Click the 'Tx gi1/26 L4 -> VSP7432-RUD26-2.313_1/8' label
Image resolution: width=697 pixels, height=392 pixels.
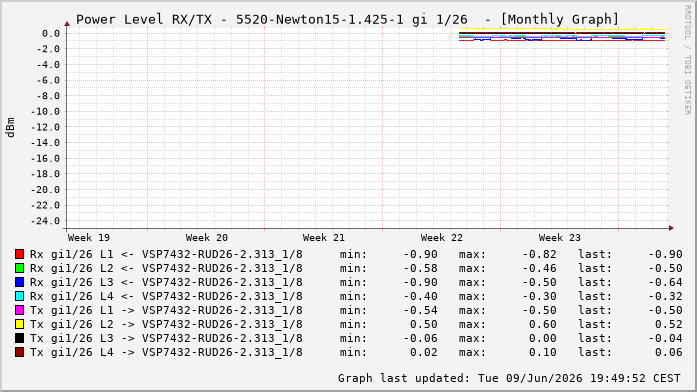166,352
